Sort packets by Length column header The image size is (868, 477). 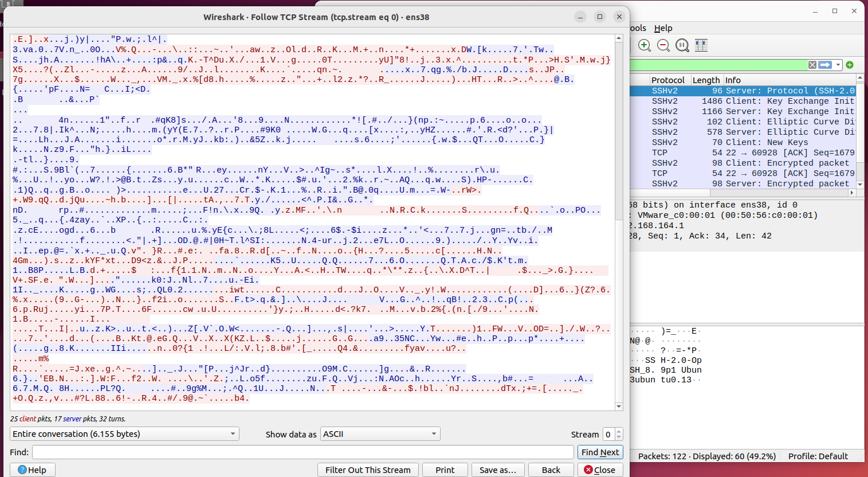706,80
